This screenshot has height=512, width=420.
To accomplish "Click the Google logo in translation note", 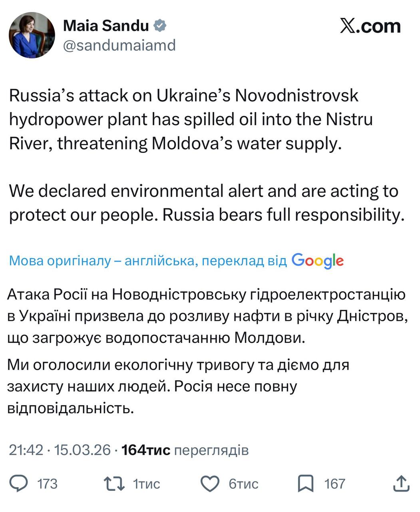I will tap(318, 261).
